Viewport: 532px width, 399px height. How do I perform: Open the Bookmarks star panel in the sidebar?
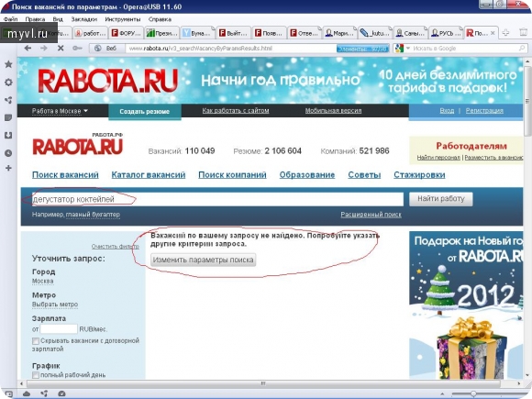coord(8,64)
